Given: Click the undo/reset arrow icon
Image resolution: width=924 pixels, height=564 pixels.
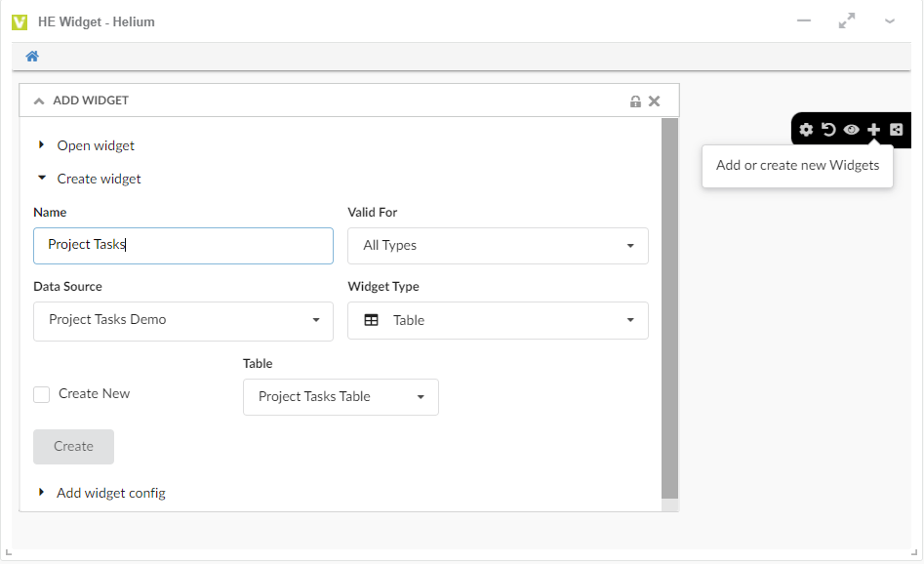Looking at the screenshot, I should pyautogui.click(x=828, y=130).
